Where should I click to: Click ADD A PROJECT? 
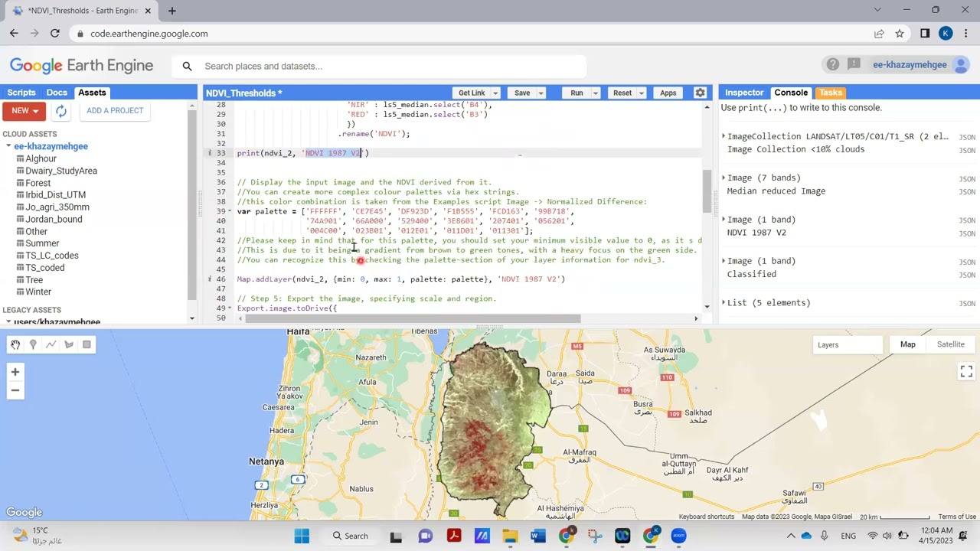(115, 111)
